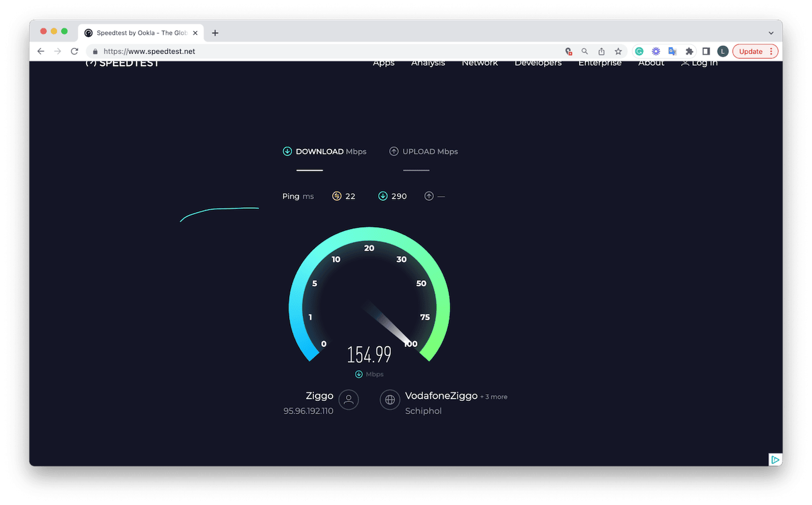The image size is (812, 505).
Task: Click Log In in the navigation bar
Action: [x=704, y=62]
